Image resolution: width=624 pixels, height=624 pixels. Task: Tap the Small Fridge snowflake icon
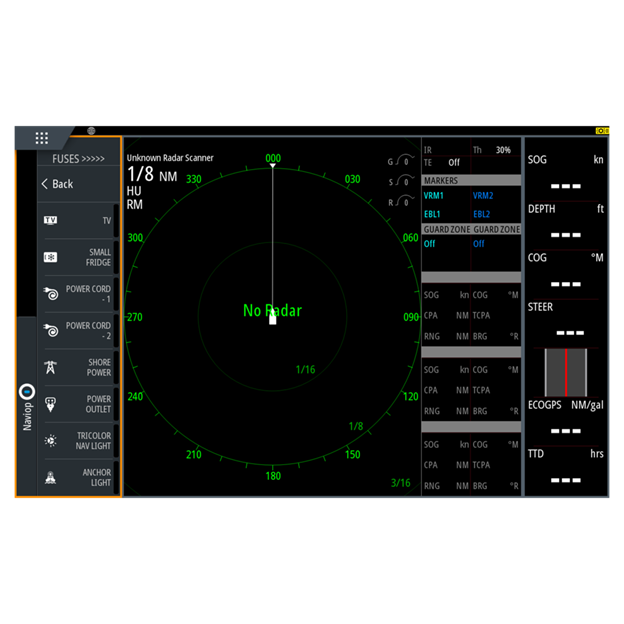51,257
